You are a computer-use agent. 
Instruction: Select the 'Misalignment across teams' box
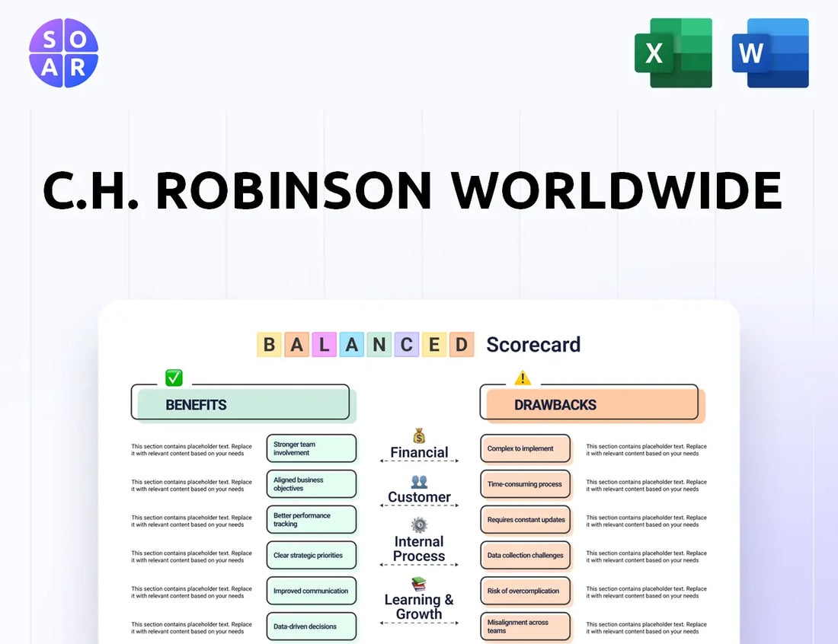point(526,626)
